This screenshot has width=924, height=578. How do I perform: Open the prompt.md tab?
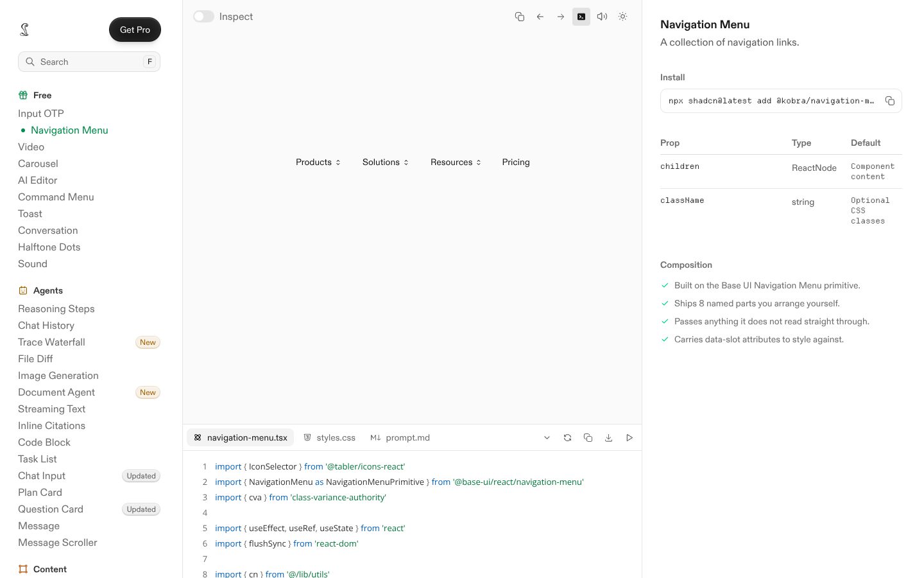pyautogui.click(x=400, y=438)
